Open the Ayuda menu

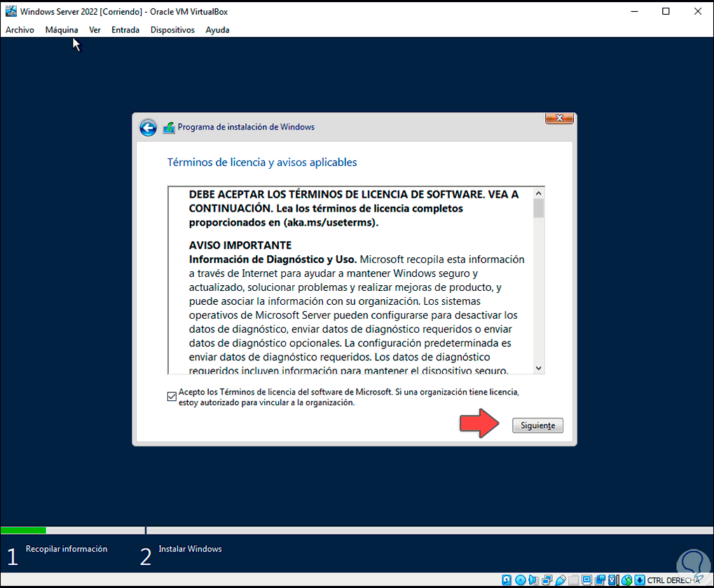217,30
